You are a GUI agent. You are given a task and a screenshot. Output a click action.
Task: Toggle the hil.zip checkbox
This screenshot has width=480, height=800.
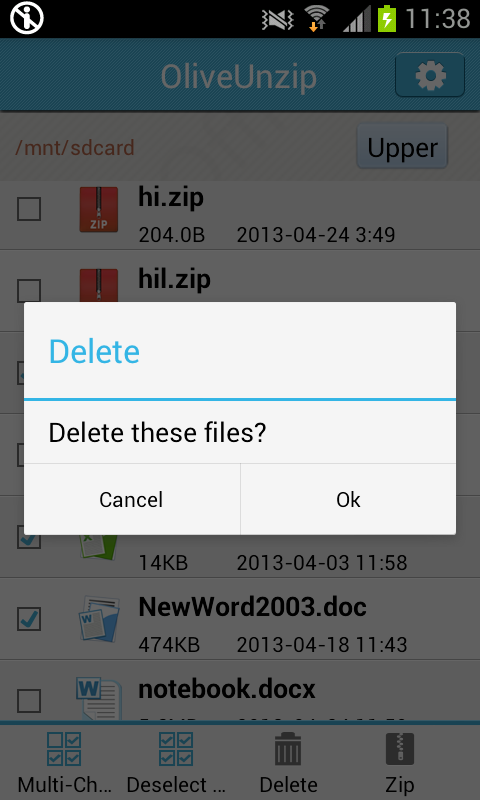pyautogui.click(x=29, y=290)
